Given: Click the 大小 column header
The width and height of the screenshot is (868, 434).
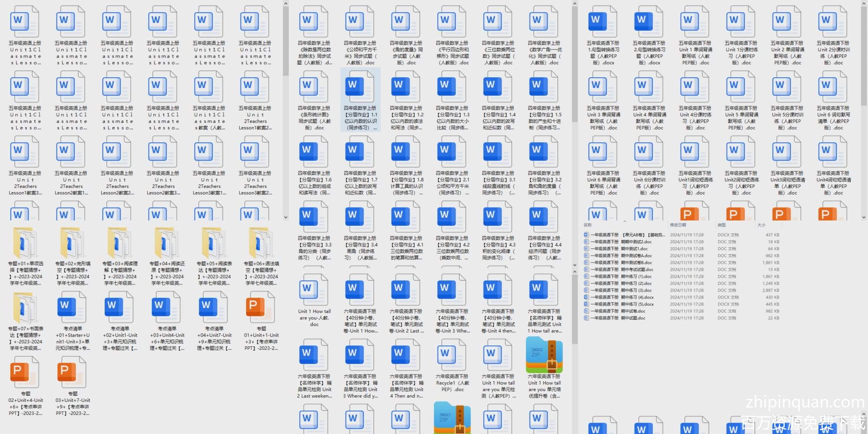Looking at the screenshot, I should (761, 225).
